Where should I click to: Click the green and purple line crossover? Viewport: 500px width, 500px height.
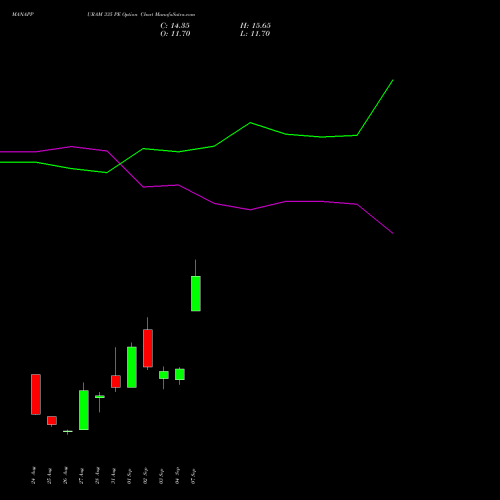click(x=119, y=164)
